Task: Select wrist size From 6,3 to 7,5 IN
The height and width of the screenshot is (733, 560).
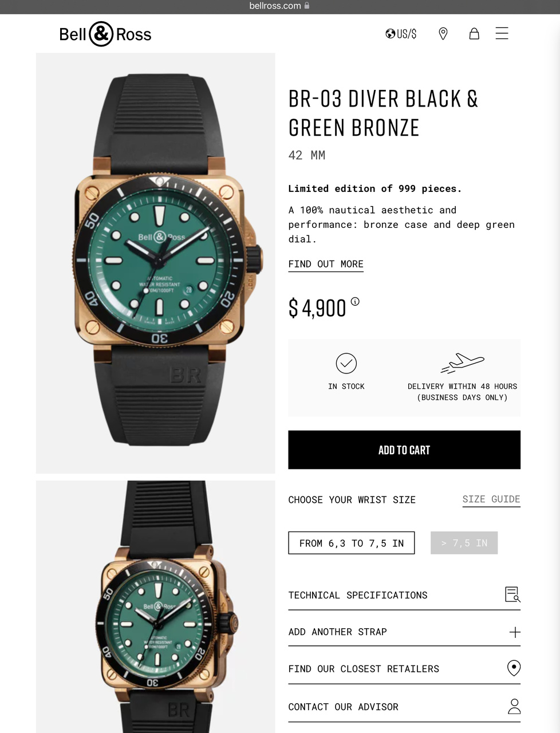Action: 352,543
